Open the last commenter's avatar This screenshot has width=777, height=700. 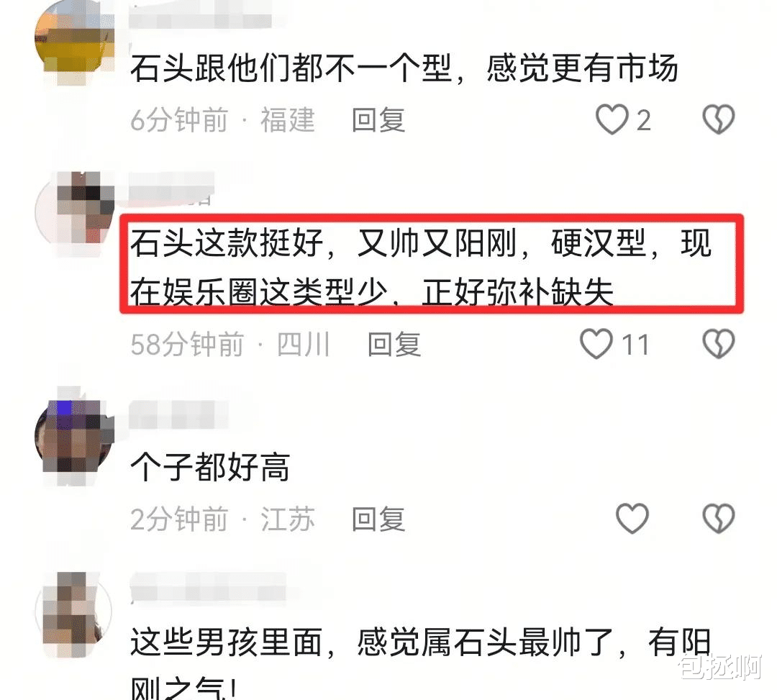74,612
